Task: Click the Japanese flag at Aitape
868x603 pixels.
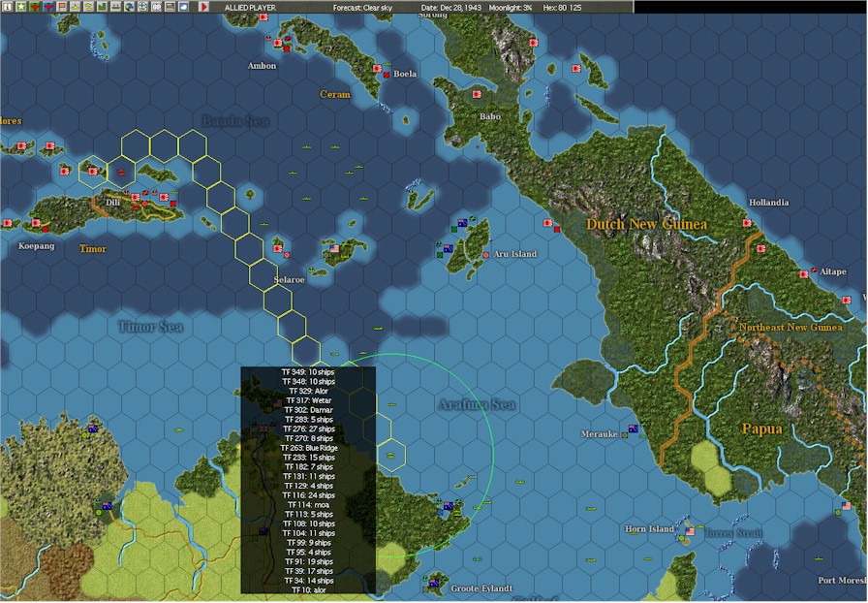Action: click(804, 273)
